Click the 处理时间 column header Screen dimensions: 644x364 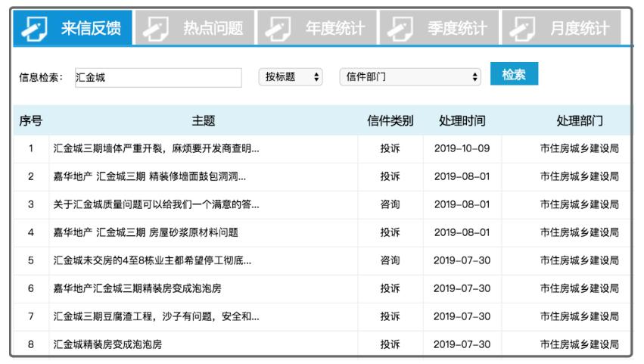tap(462, 121)
